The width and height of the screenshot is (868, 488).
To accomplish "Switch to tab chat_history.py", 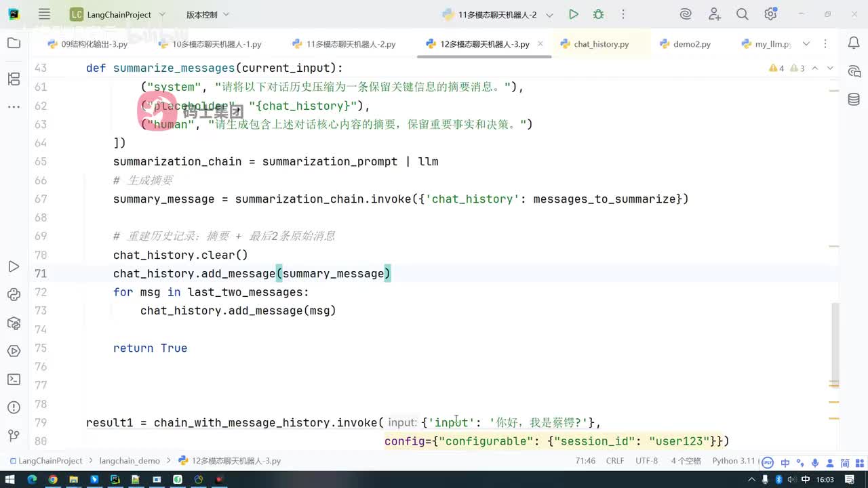I will [x=595, y=44].
